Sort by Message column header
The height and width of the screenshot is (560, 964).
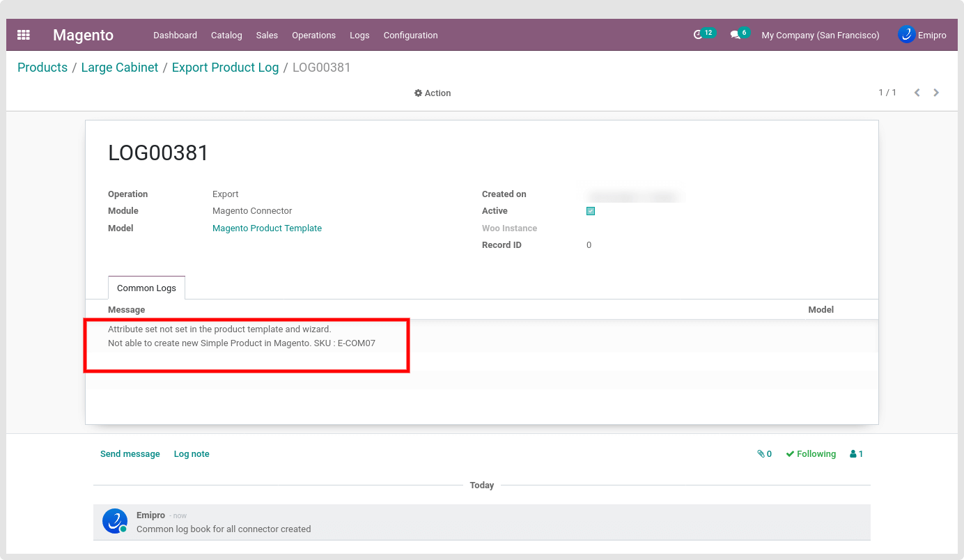coord(127,309)
